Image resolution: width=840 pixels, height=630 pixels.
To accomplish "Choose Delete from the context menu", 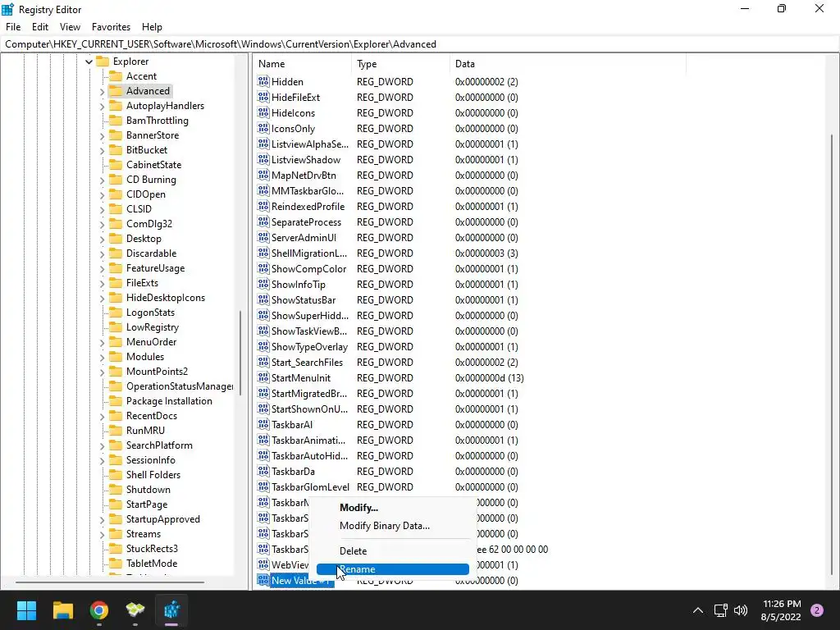I will coord(393,550).
